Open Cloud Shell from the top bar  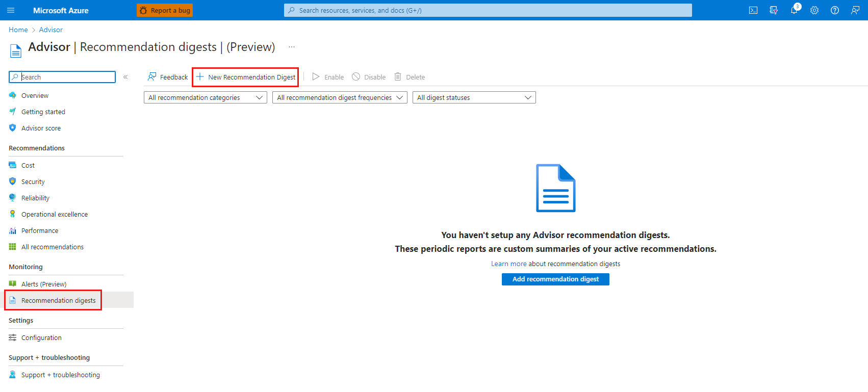753,10
